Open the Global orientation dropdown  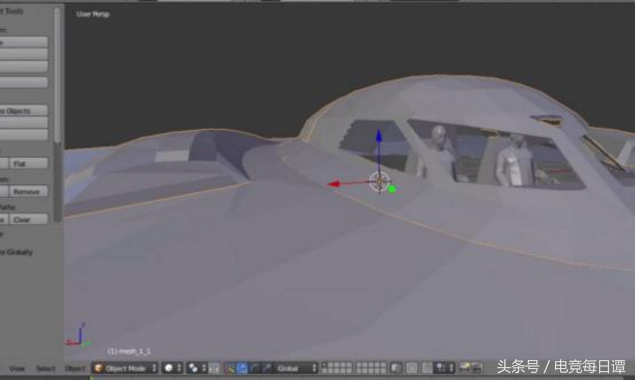pyautogui.click(x=296, y=368)
